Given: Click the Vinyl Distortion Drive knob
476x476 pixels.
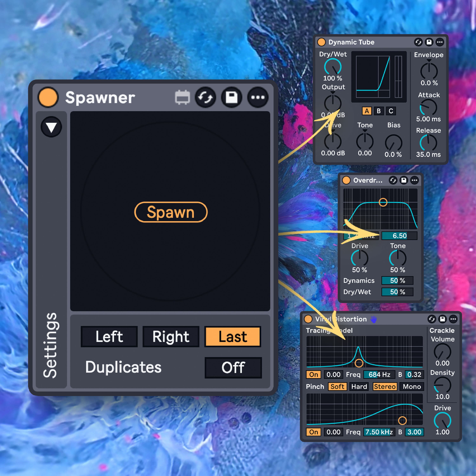Looking at the screenshot, I should [443, 421].
